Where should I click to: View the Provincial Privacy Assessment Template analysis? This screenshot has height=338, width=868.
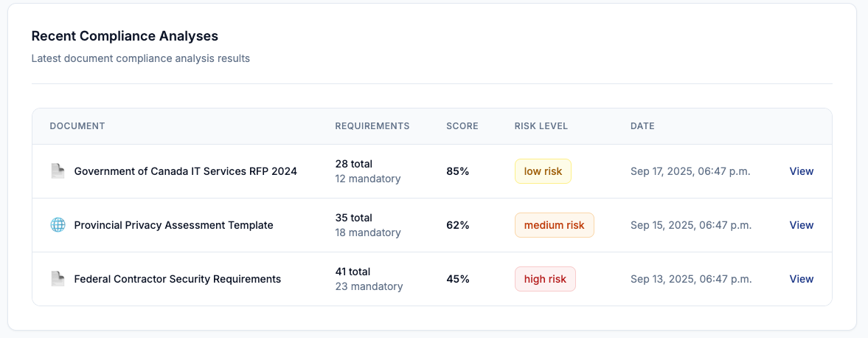coord(801,225)
